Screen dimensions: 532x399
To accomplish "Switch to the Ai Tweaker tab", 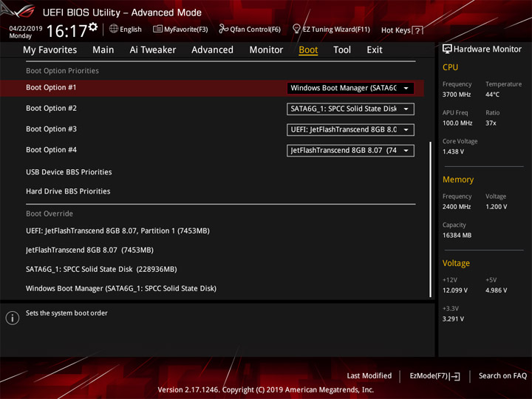I will [153, 50].
